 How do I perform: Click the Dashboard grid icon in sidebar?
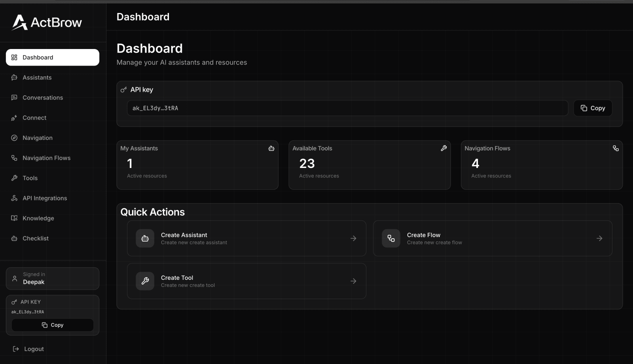(x=14, y=57)
